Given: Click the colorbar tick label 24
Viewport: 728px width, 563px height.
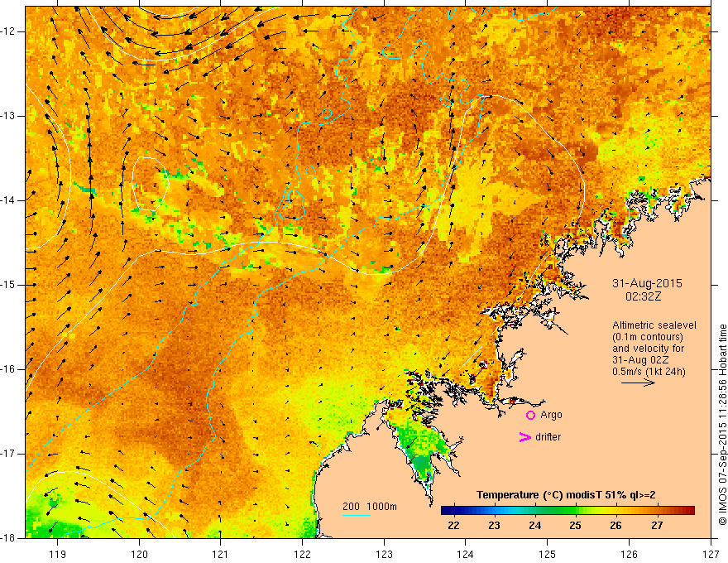Looking at the screenshot, I should point(535,526).
